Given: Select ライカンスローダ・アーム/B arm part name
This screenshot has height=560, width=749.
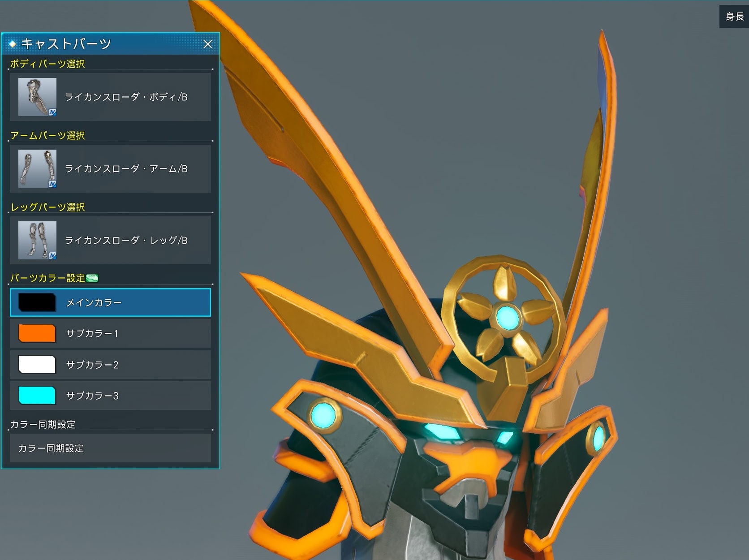Looking at the screenshot, I should 126,168.
